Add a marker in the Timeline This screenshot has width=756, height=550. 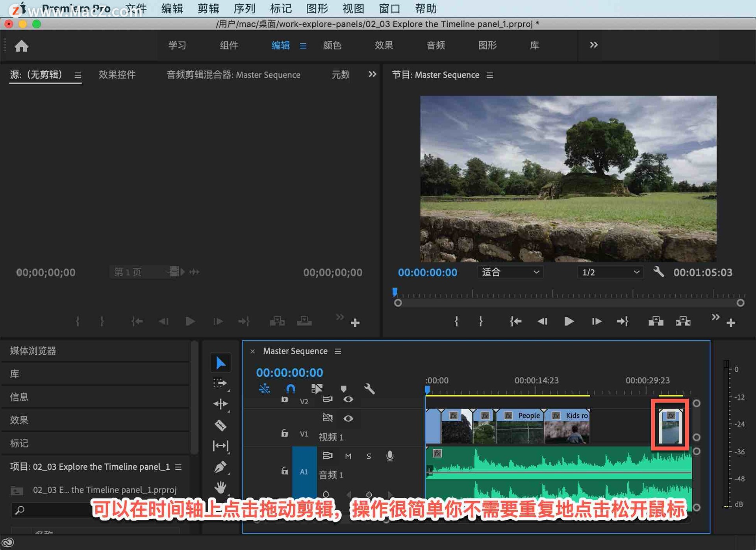pyautogui.click(x=343, y=389)
